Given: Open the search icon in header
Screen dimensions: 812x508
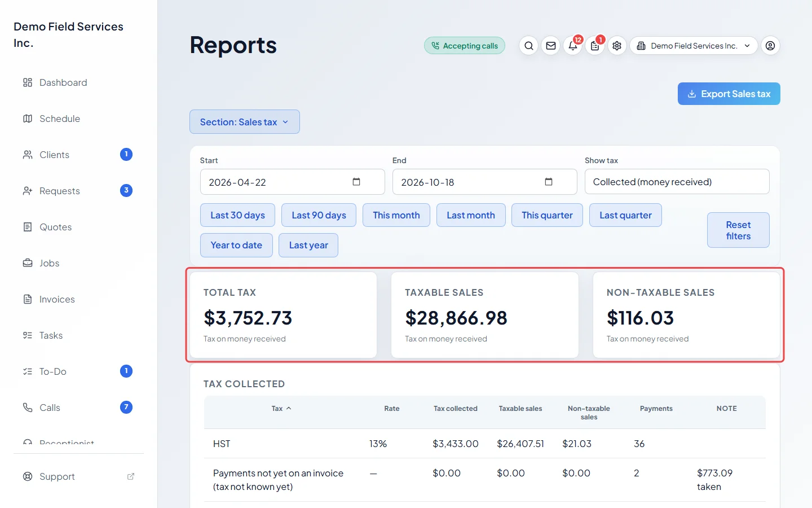Looking at the screenshot, I should point(528,46).
